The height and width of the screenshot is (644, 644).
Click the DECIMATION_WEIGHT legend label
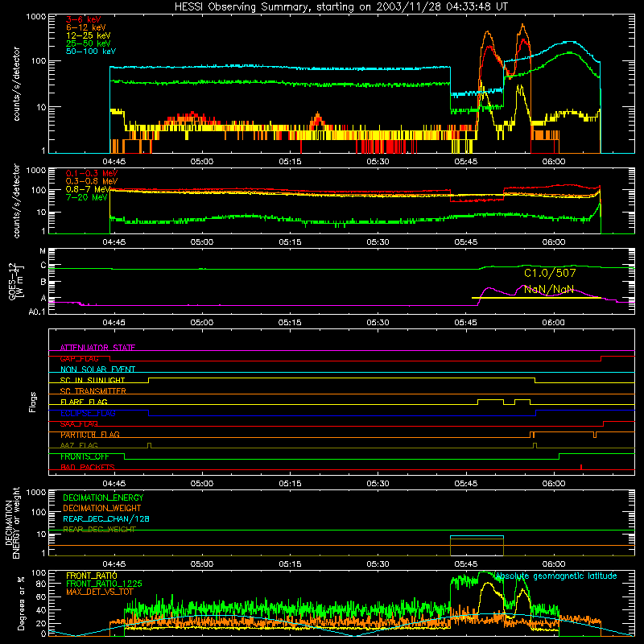click(102, 508)
